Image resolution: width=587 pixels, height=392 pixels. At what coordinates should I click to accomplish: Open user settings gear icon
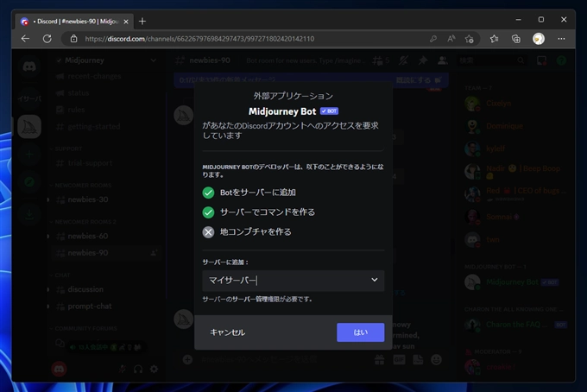pyautogui.click(x=154, y=370)
